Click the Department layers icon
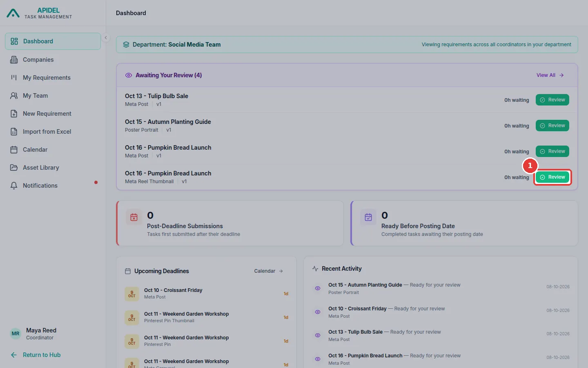 tap(126, 45)
